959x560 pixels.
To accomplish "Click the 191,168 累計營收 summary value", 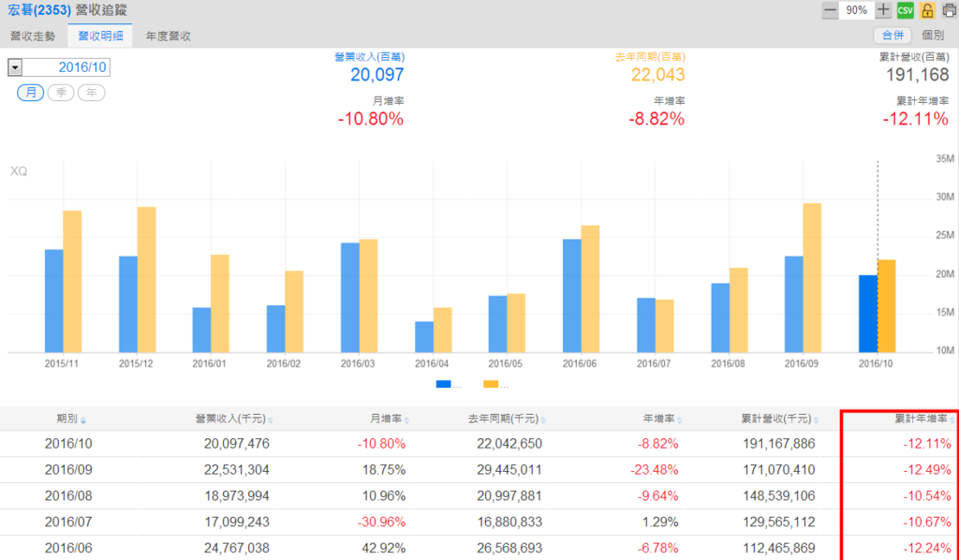I will (x=918, y=75).
